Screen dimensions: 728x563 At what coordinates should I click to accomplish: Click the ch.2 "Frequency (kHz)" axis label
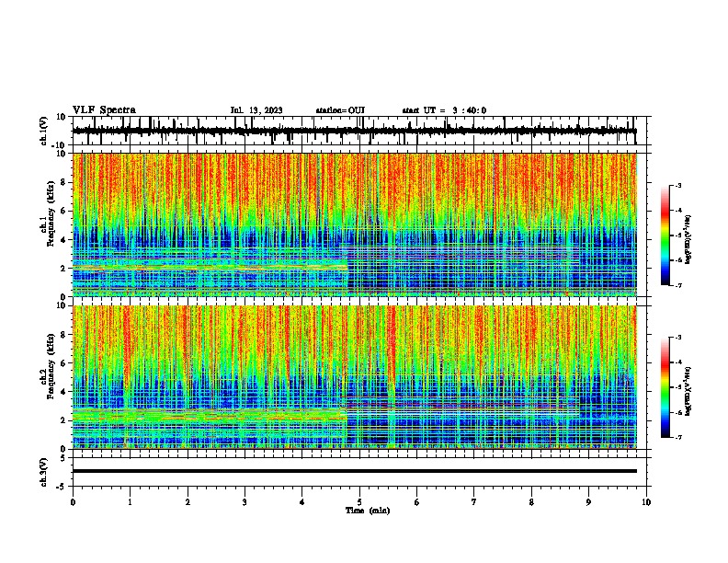click(x=51, y=366)
